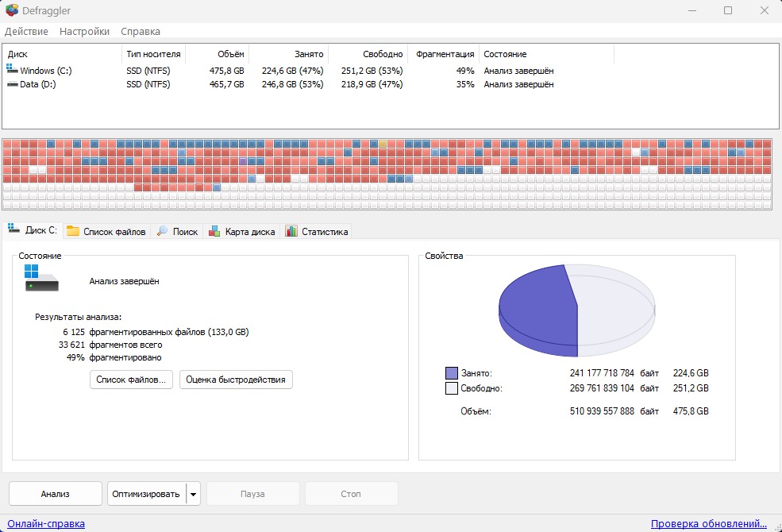Click the 49% fragmentation value for C:
The height and width of the screenshot is (532, 782).
tap(464, 71)
